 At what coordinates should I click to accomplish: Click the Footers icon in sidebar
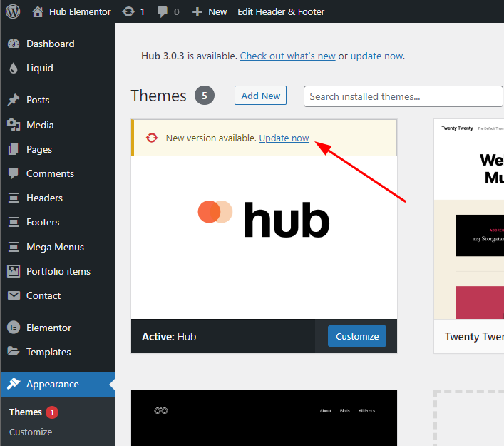[x=14, y=222]
